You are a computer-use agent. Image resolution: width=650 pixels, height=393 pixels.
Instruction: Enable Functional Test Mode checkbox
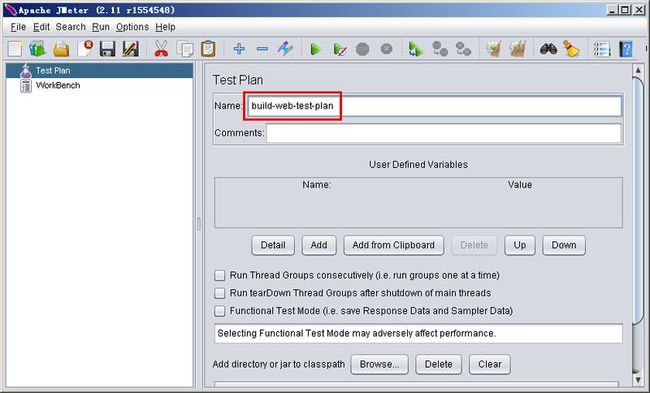(220, 311)
